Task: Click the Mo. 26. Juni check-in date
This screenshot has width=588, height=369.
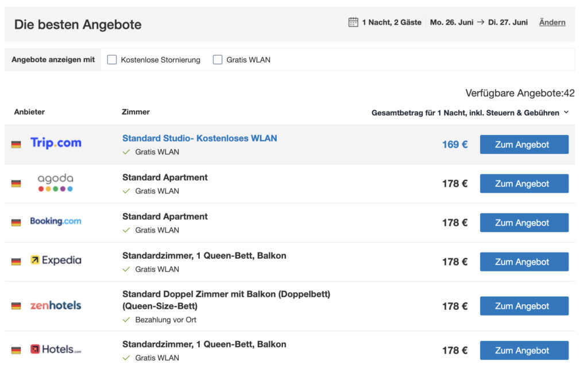Action: pyautogui.click(x=451, y=22)
